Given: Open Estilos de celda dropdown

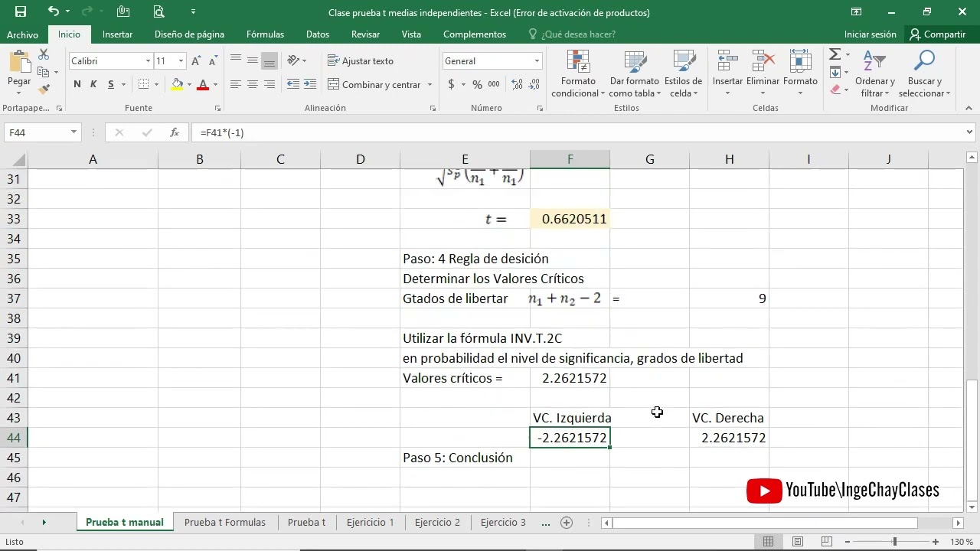Looking at the screenshot, I should click(x=683, y=74).
